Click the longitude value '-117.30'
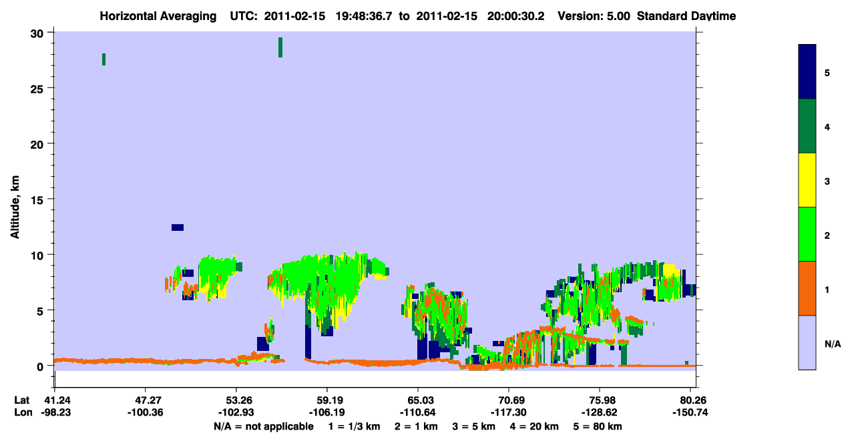The height and width of the screenshot is (445, 868). 509,412
